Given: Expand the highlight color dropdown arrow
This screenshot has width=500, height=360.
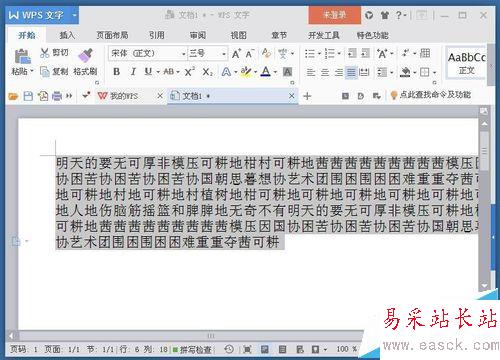Looking at the screenshot, I should (255, 72).
